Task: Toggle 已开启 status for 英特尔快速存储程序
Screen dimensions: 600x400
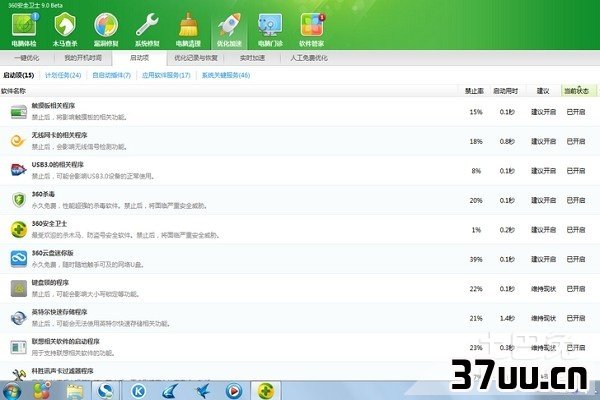Action: click(576, 318)
